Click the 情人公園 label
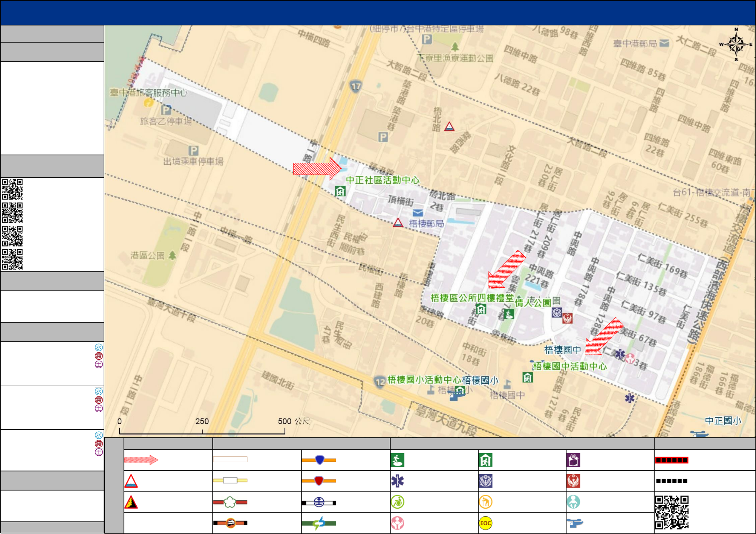This screenshot has width=756, height=534. pos(533,303)
